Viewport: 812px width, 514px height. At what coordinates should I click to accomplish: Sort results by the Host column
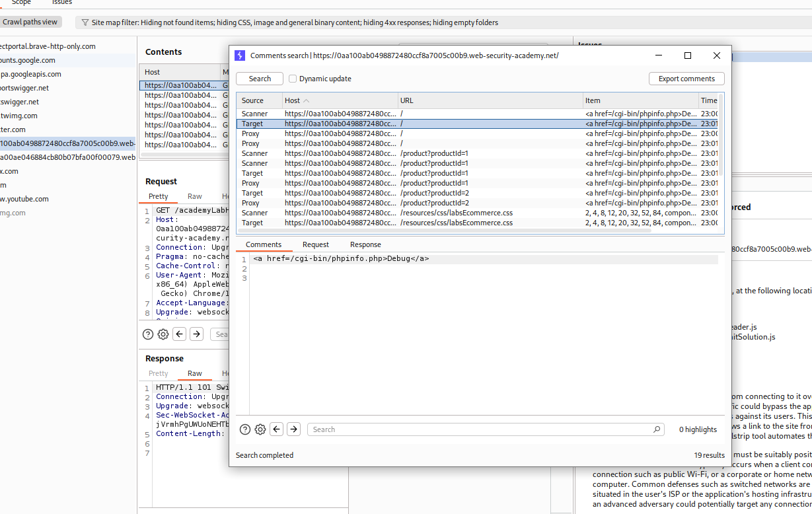point(292,100)
